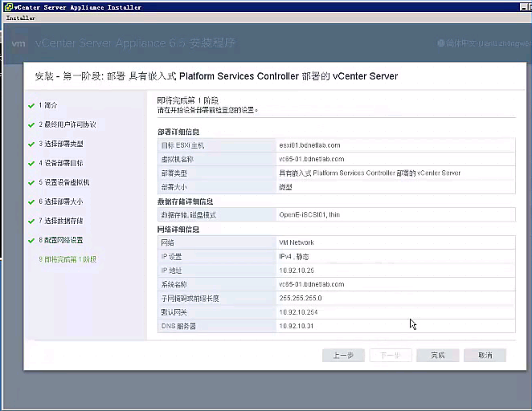
Task: Click green checkmark beside step 6
Action: coord(31,202)
